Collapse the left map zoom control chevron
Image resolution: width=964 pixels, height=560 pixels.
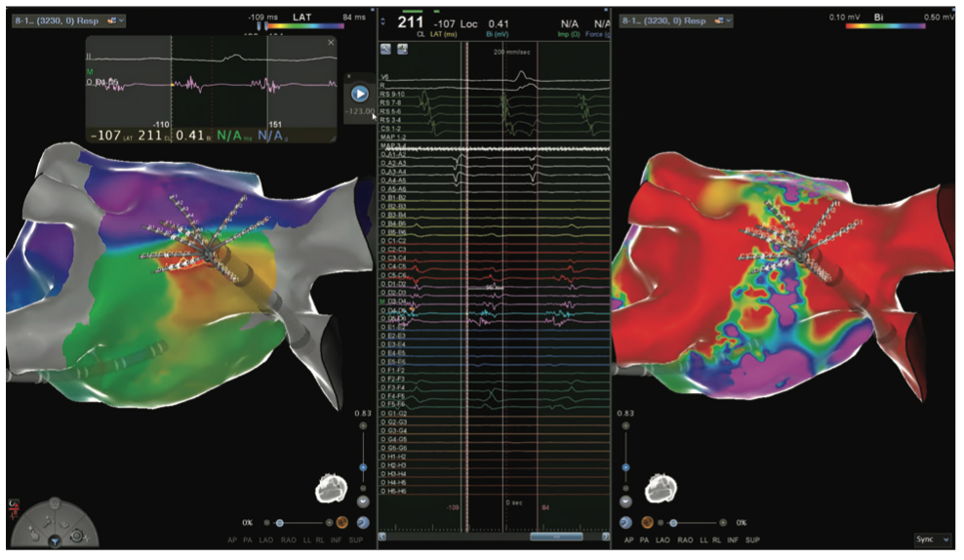pos(363,501)
